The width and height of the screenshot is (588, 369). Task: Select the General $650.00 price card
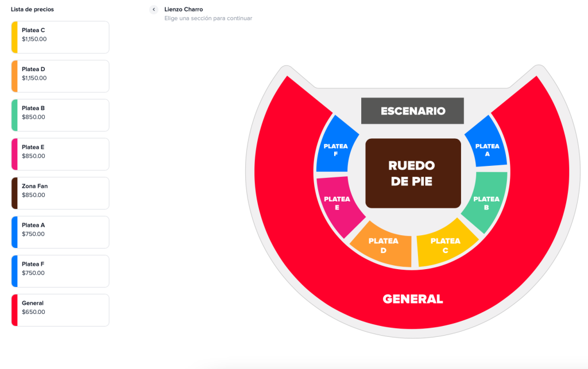pyautogui.click(x=59, y=310)
